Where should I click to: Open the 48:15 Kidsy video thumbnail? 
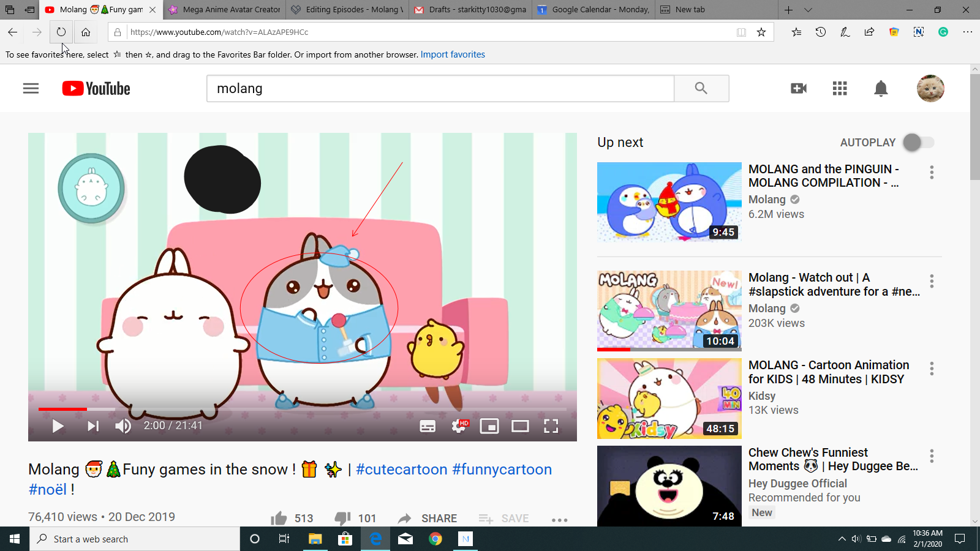pos(669,399)
